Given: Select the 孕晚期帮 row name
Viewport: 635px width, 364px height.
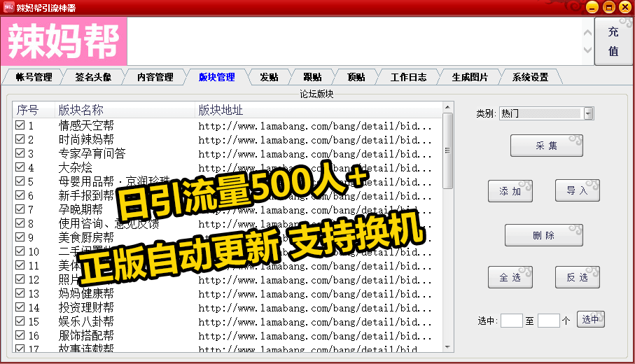Looking at the screenshot, I should click(x=81, y=209).
